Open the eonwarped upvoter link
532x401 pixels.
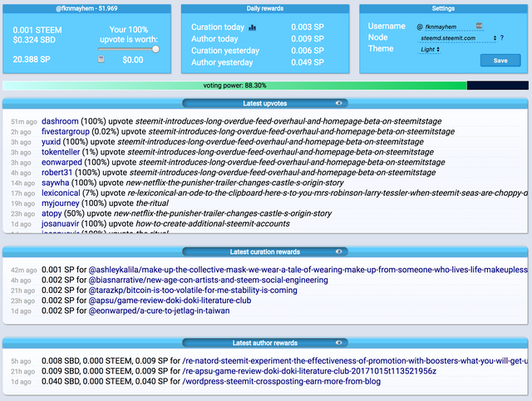[x=62, y=162]
